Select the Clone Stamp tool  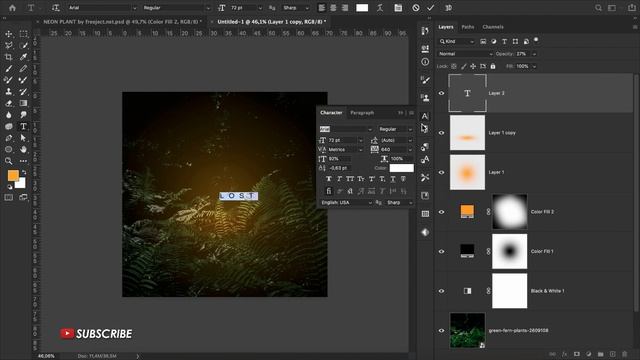click(x=9, y=91)
